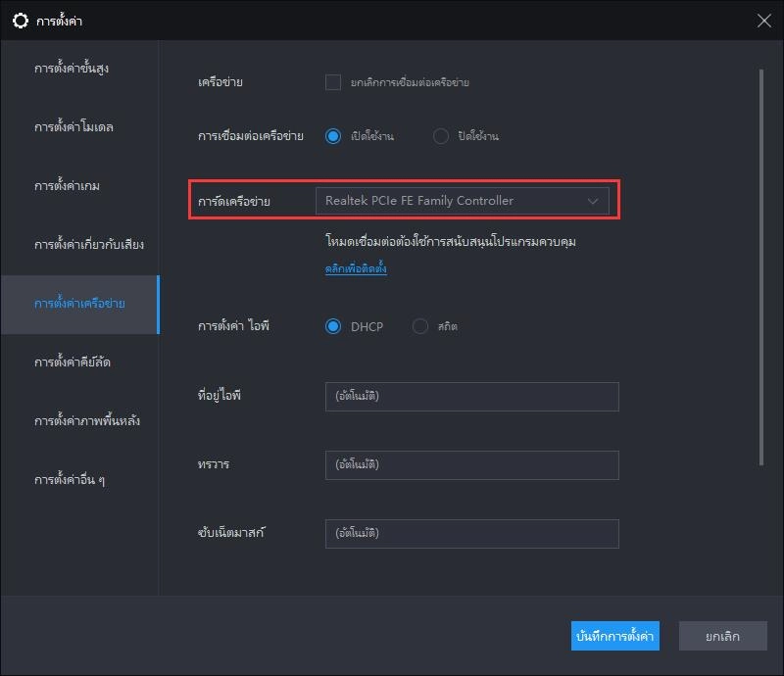Select the เปิดใช้งาน radio button
Image resolution: width=784 pixels, height=676 pixels.
pos(335,136)
